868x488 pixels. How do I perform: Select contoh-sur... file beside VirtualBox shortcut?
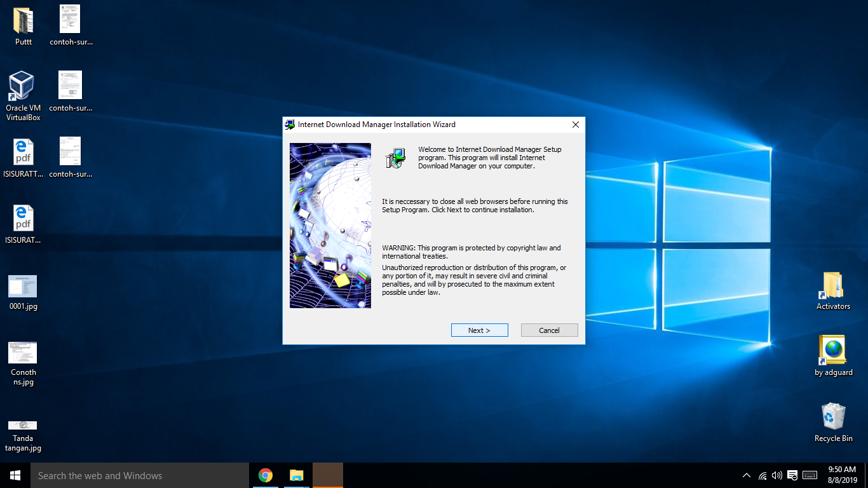[x=71, y=92]
